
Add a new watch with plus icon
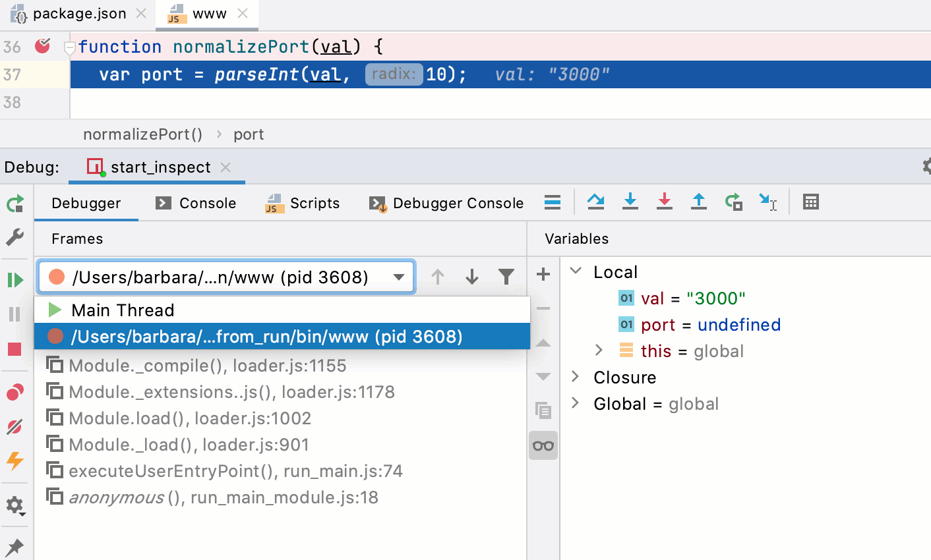(x=543, y=274)
